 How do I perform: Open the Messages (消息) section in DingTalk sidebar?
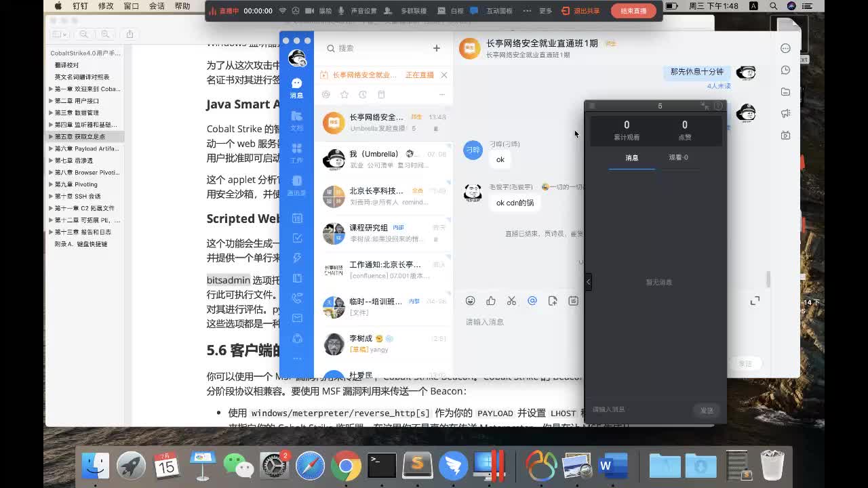click(x=296, y=87)
